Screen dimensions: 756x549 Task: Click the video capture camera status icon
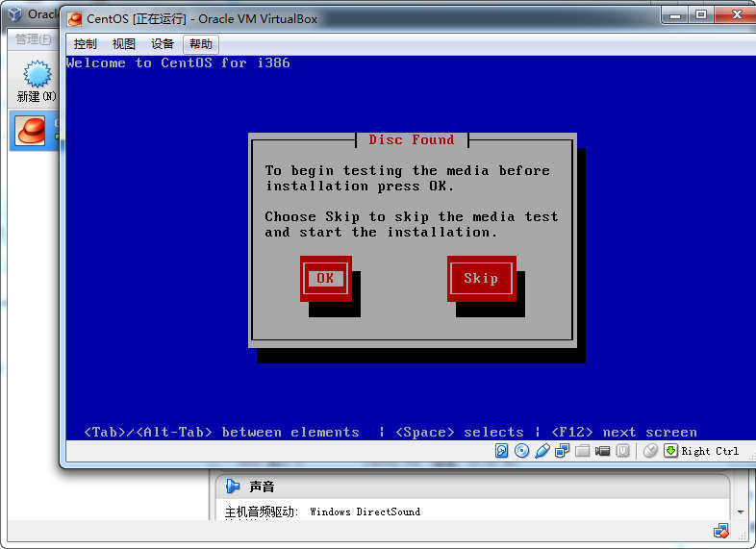(603, 451)
